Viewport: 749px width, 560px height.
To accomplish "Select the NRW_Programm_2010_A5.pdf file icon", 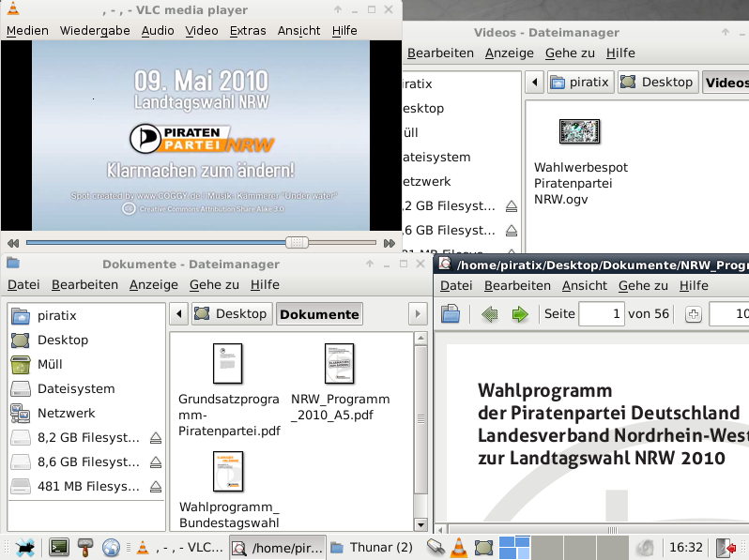I will pos(339,363).
